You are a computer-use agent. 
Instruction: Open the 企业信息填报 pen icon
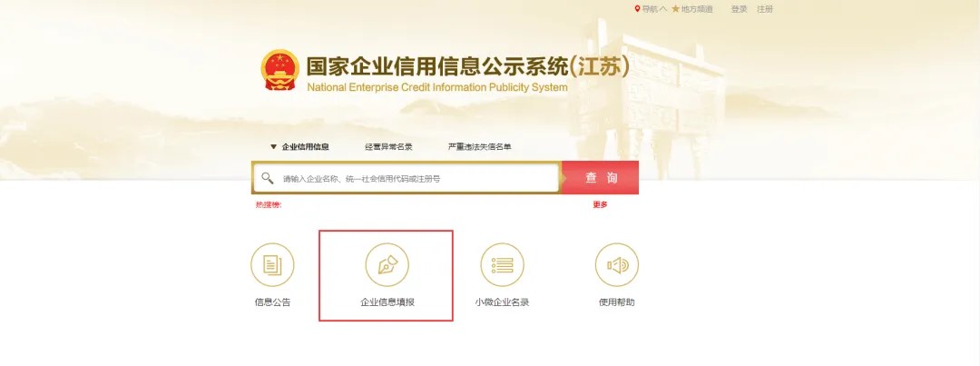coord(387,264)
